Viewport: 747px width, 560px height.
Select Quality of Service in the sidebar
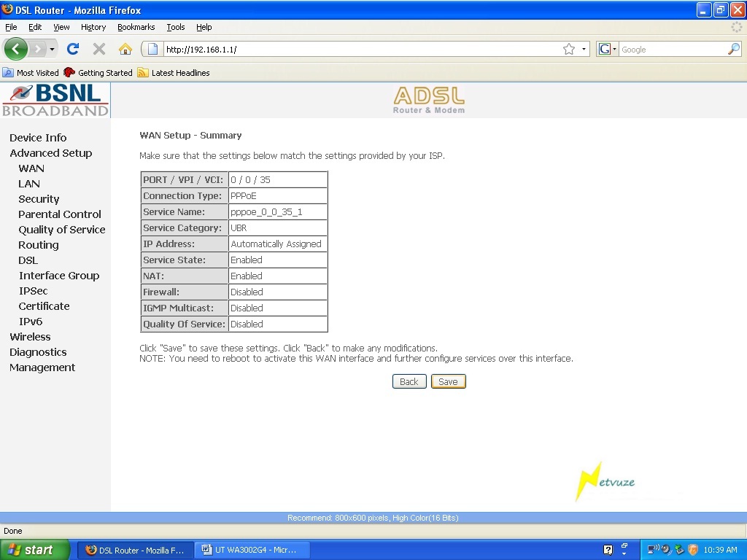click(x=61, y=229)
